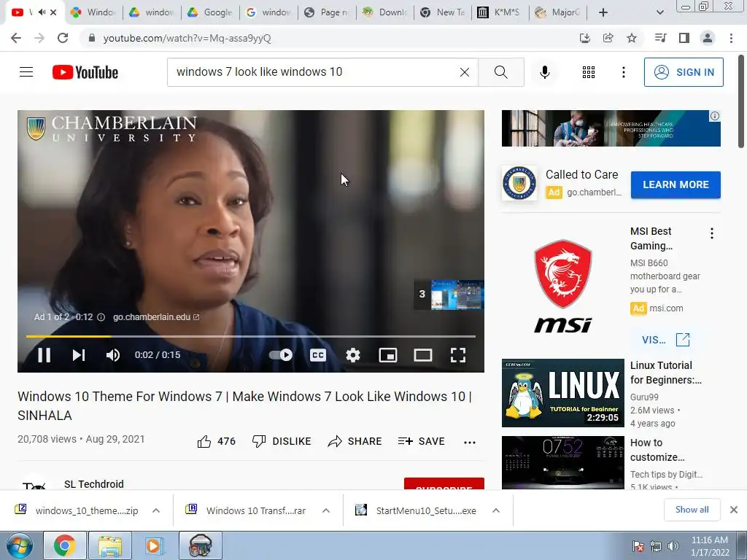Switch to New Tab browser tab
Screen dimensions: 747x560
pos(443,12)
